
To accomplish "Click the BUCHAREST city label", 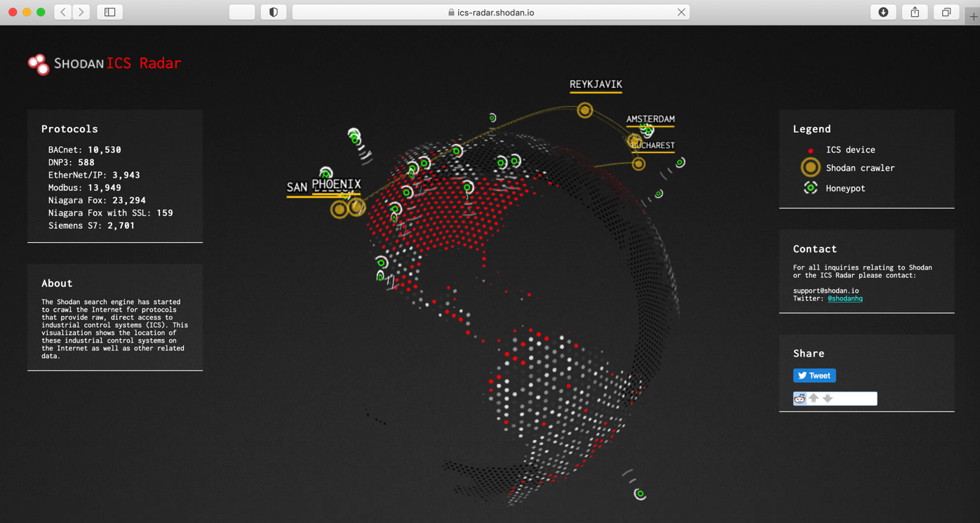I will 652,145.
